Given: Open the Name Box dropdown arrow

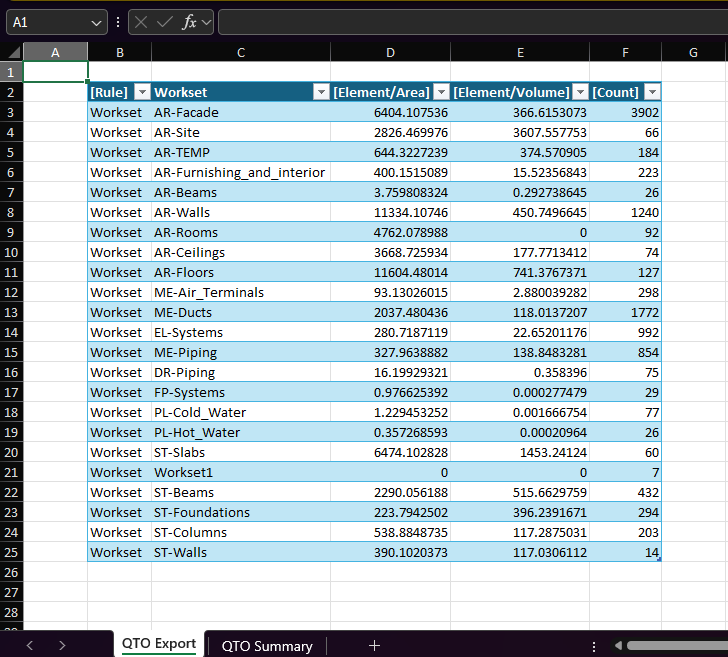Looking at the screenshot, I should click(96, 23).
